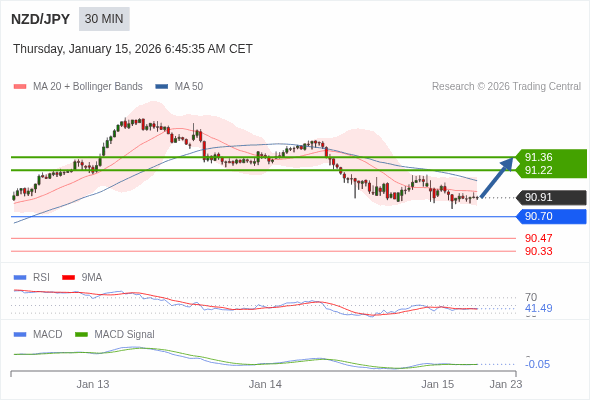Select the Thursday, January 15, 2026 timestamp text
Image resolution: width=590 pixels, height=400 pixels.
(133, 49)
